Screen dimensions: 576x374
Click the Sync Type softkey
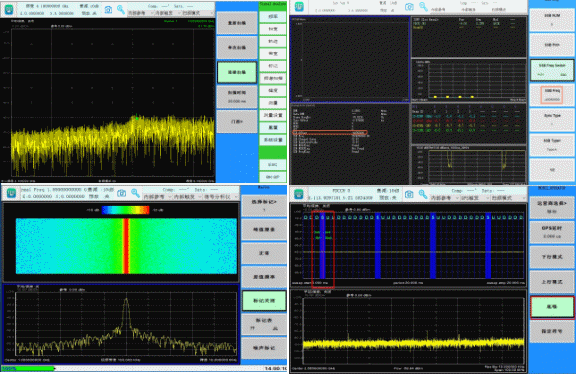point(552,120)
